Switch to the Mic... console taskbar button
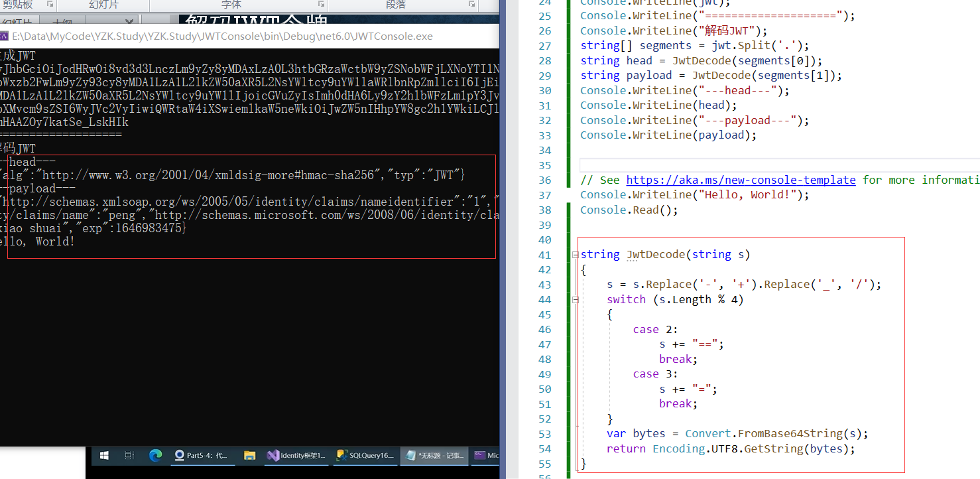980x479 pixels. [x=485, y=456]
